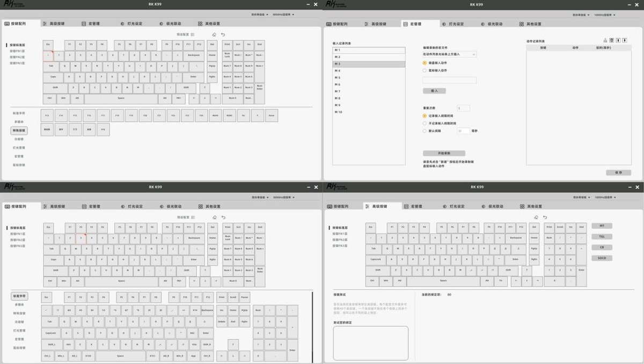Select 鼠标输入动作 radio in macro window
The width and height of the screenshot is (644, 364).
point(425,70)
